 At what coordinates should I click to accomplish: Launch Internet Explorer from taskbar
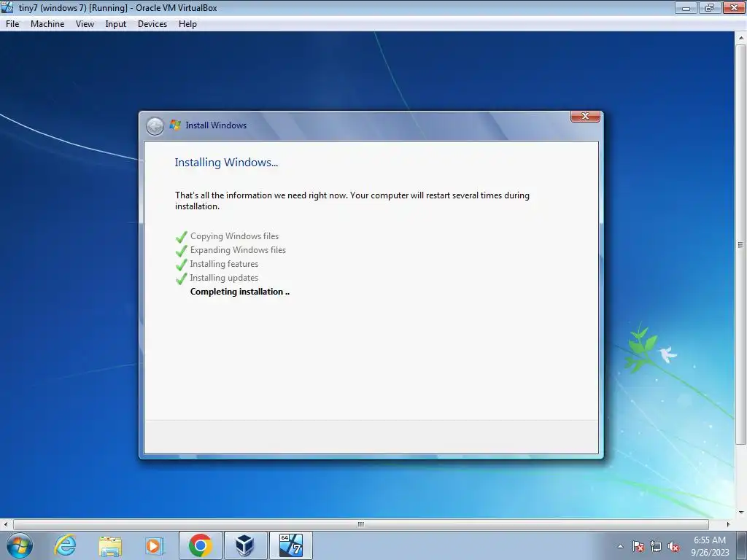(x=65, y=545)
